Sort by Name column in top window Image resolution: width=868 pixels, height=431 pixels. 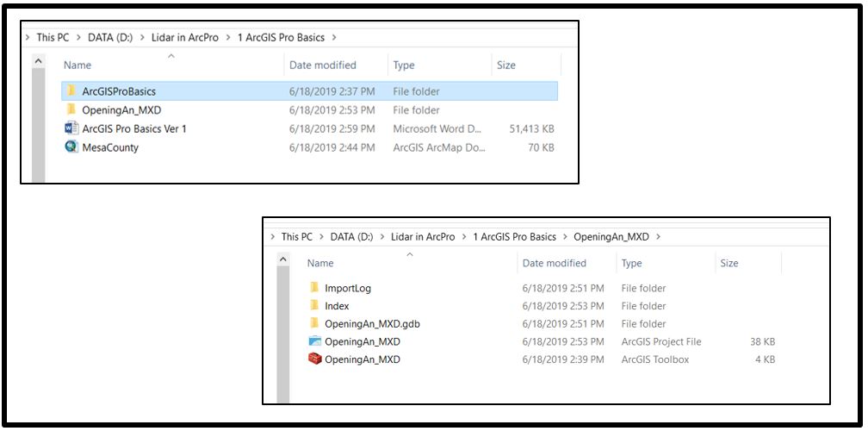(x=77, y=66)
